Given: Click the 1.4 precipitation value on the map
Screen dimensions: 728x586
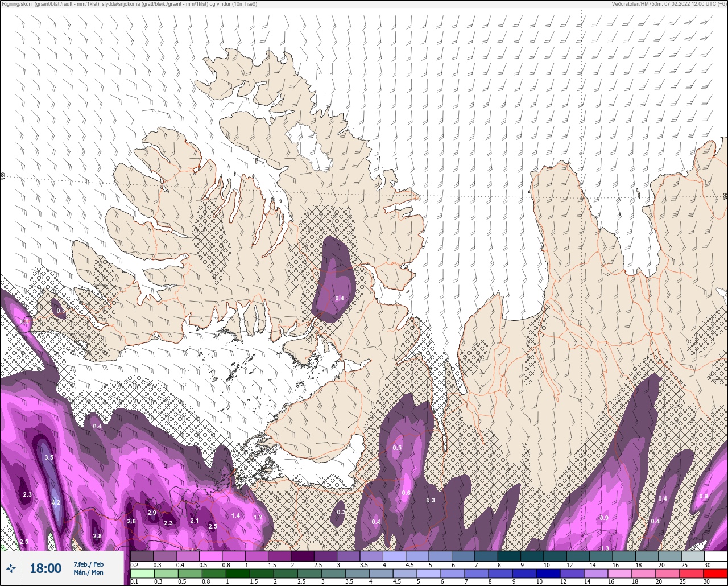Looking at the screenshot, I should pos(236,515).
